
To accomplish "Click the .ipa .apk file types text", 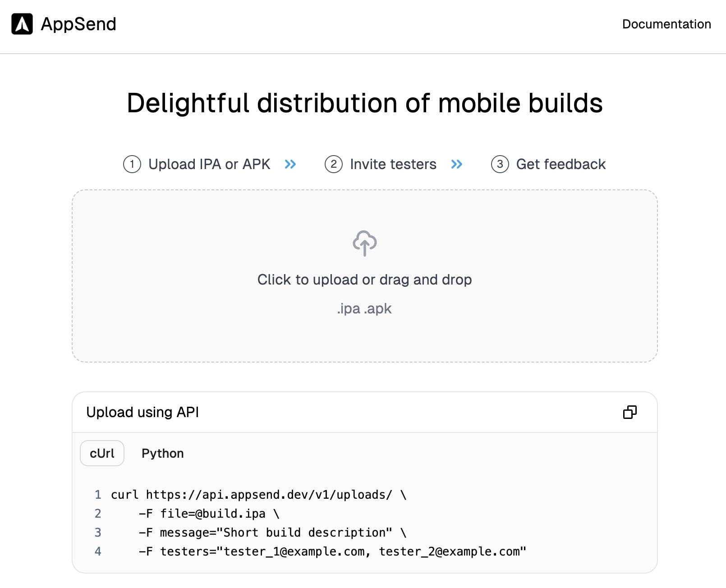I will pos(364,309).
